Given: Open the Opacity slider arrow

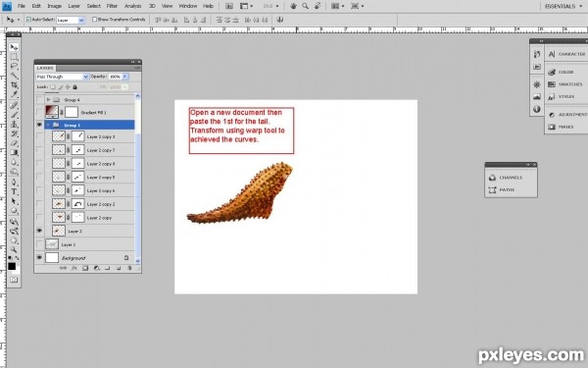Looking at the screenshot, I should click(x=125, y=77).
